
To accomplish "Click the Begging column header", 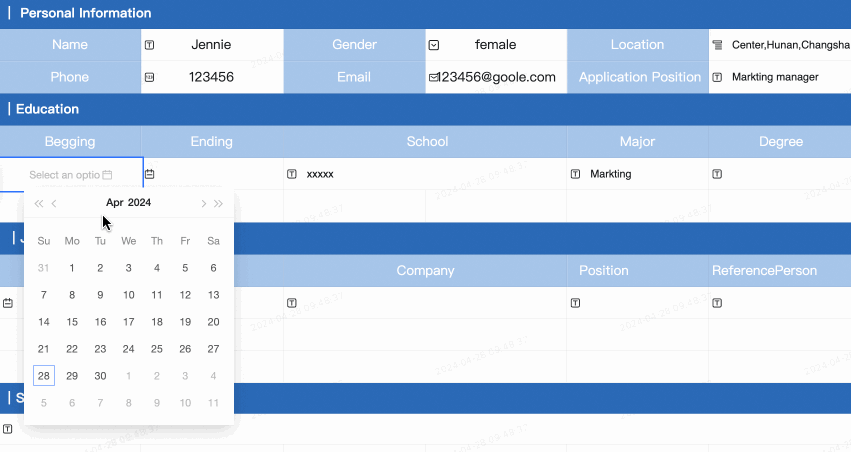I will (x=70, y=142).
